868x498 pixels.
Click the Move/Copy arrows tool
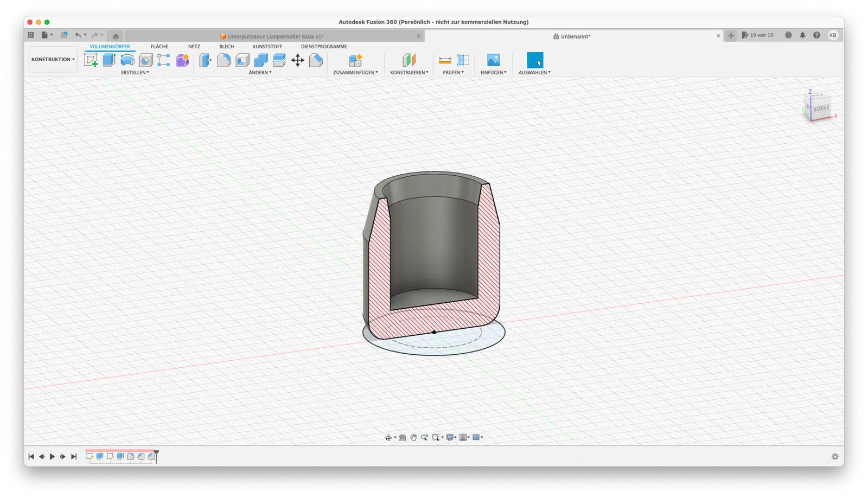point(298,60)
